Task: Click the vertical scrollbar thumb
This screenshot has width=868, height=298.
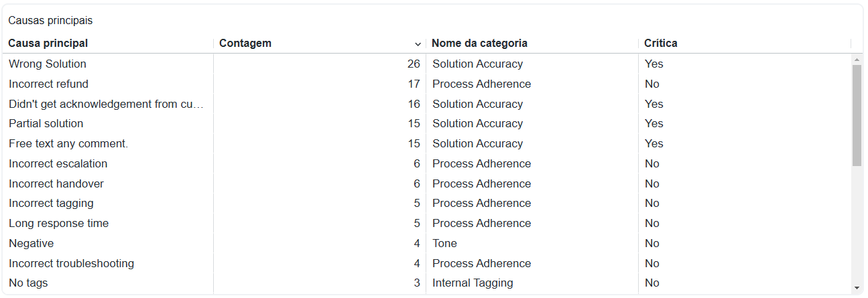Action: click(x=857, y=115)
